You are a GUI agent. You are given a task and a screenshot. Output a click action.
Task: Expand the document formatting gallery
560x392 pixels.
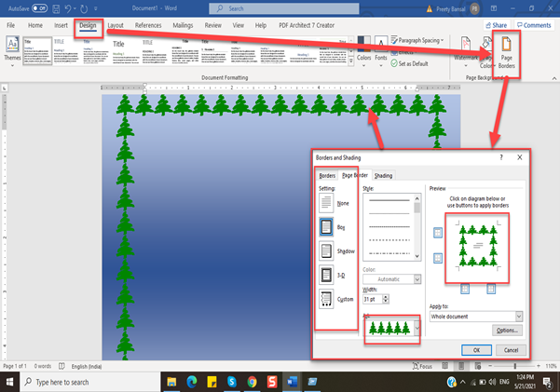pos(351,61)
